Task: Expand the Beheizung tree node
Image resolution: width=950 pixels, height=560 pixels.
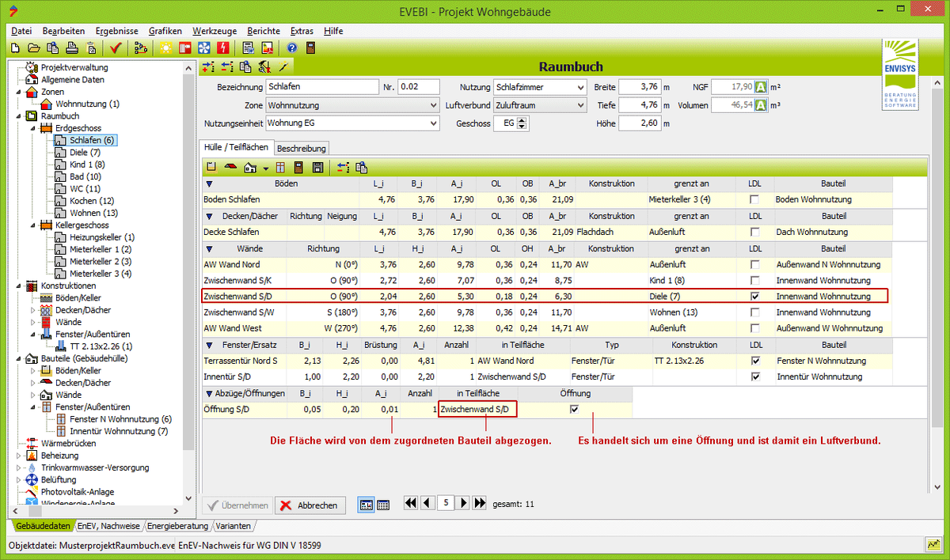Action: tap(19, 456)
